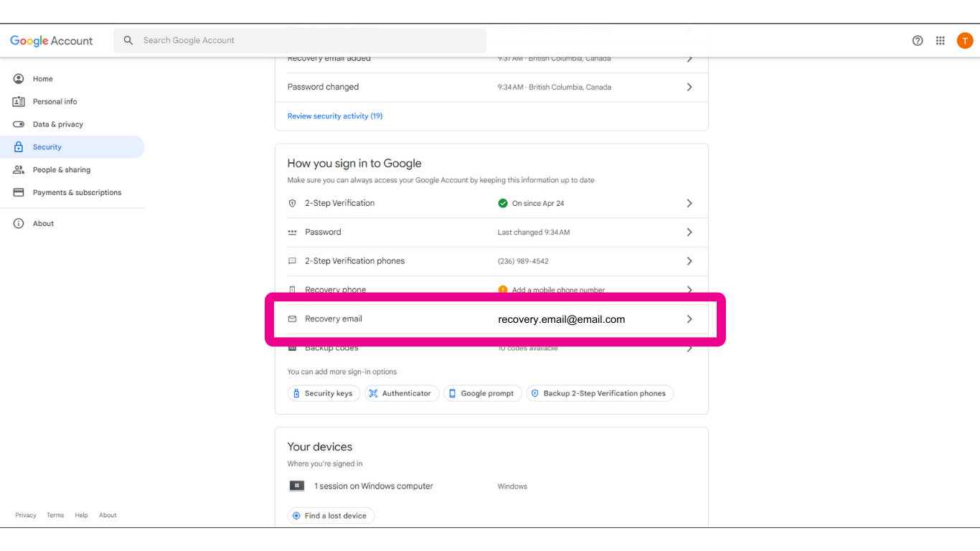The width and height of the screenshot is (980, 551).
Task: Click the Security keys chip
Action: click(x=324, y=394)
